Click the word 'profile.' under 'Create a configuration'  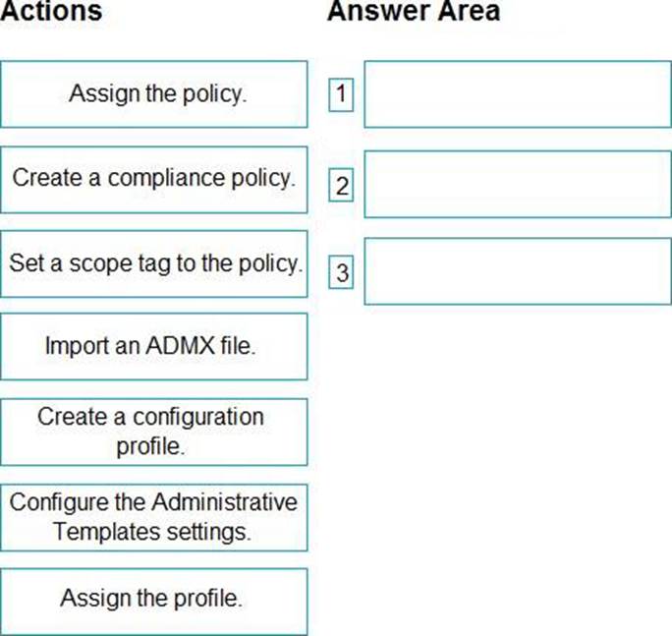tap(150, 446)
